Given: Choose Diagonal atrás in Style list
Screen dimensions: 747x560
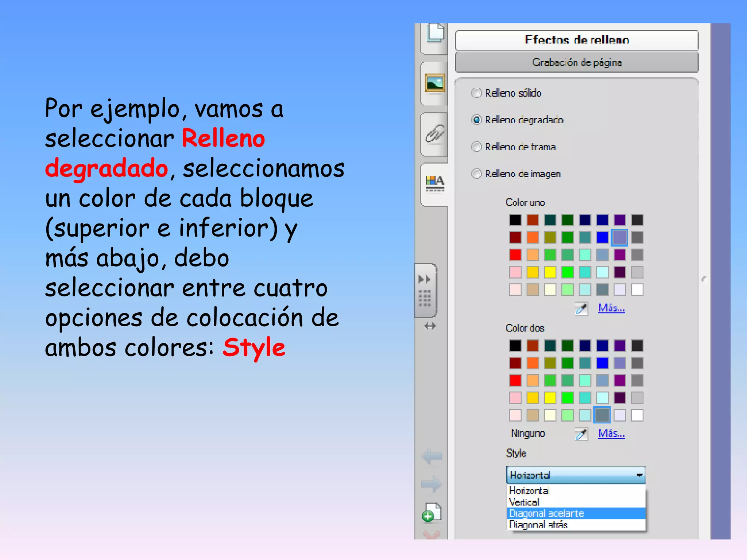Looking at the screenshot, I should tap(576, 524).
